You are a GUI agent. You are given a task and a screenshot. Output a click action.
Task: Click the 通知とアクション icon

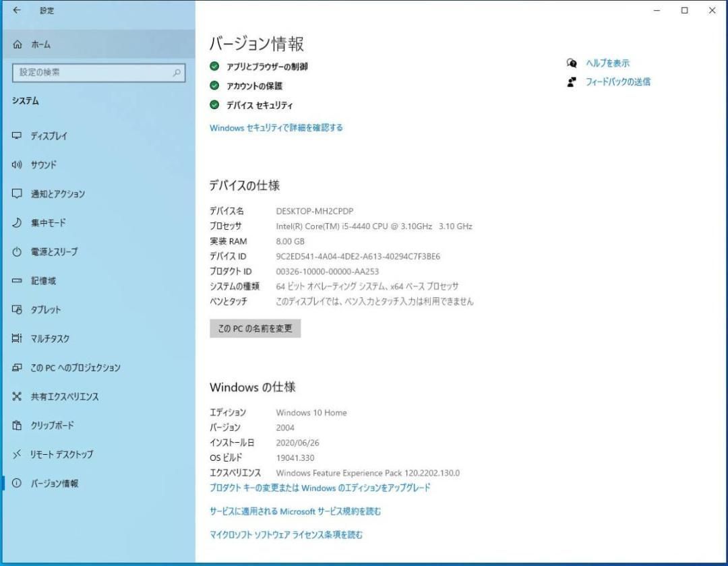coord(17,193)
